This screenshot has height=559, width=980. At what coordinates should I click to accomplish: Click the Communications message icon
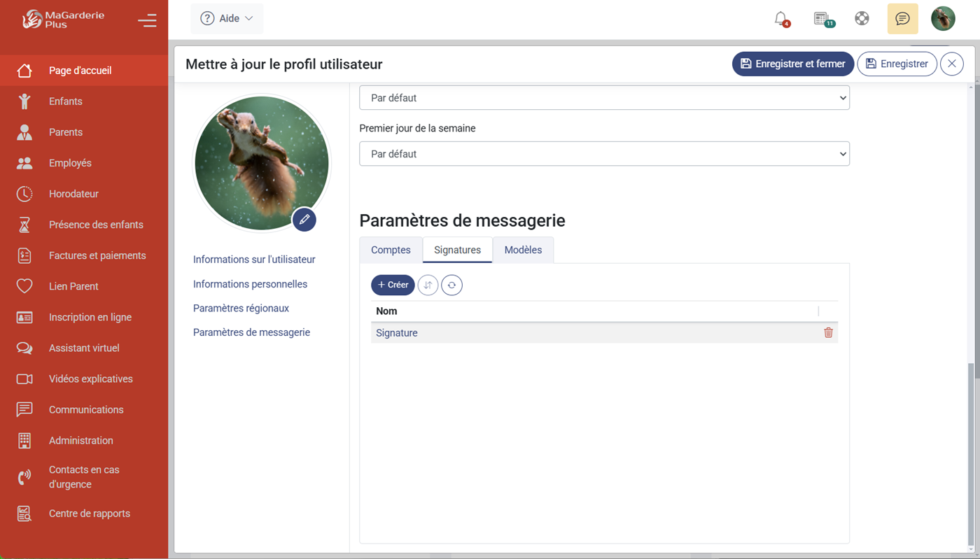(x=24, y=409)
